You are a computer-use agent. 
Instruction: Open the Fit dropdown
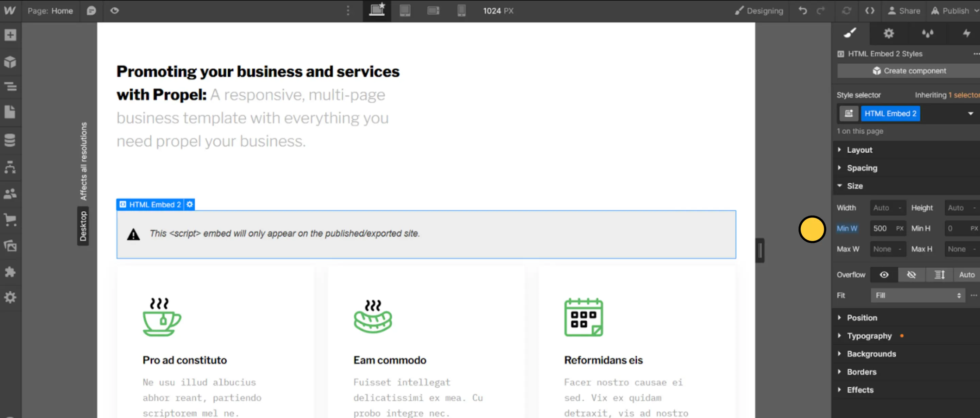918,295
